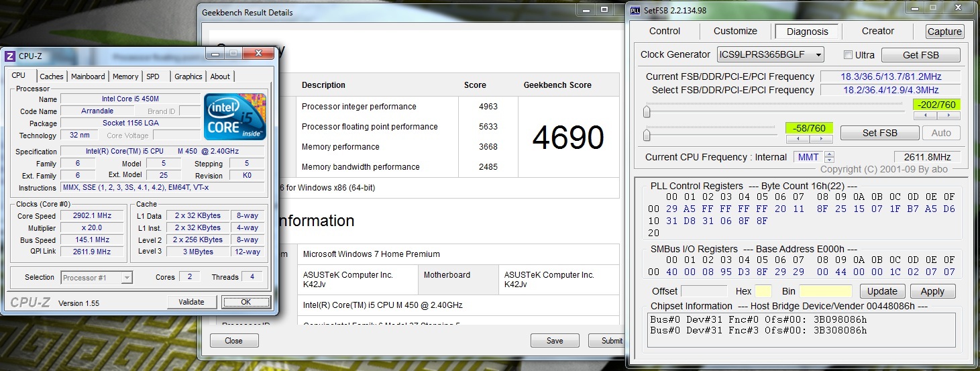Click right arrow under the -202/760 value
Viewport: 980px width, 371px height.
pos(948,115)
